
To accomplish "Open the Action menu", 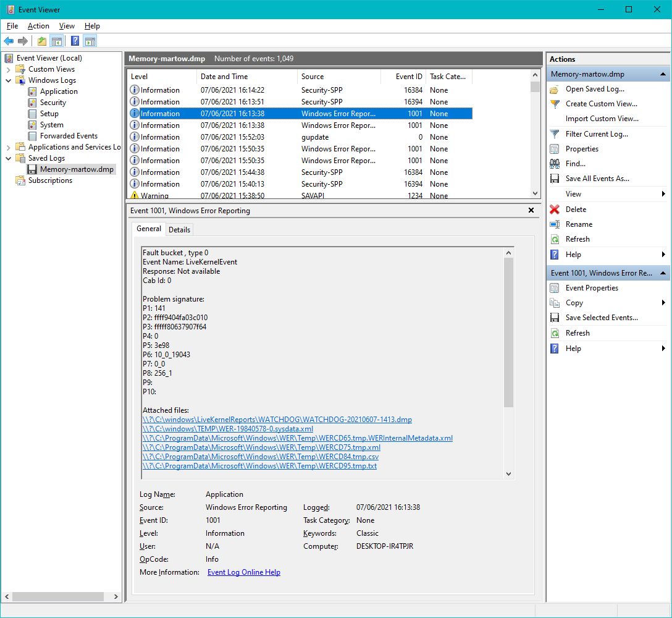I will click(38, 26).
